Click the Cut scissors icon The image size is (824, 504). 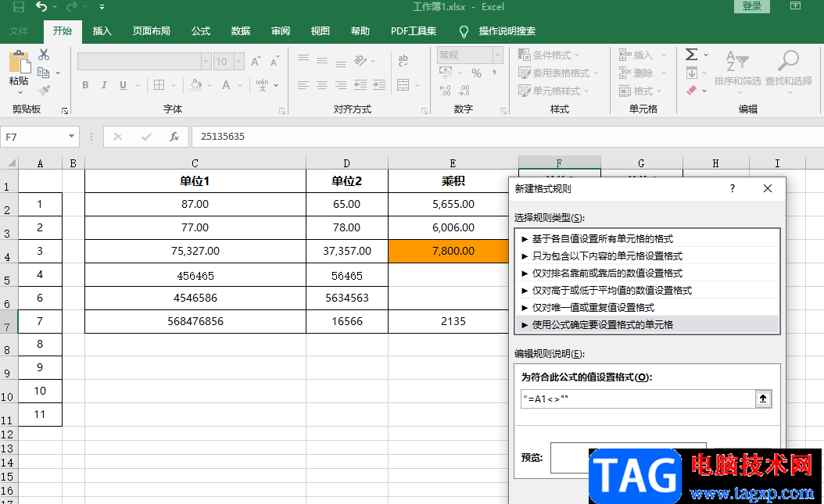pos(44,55)
